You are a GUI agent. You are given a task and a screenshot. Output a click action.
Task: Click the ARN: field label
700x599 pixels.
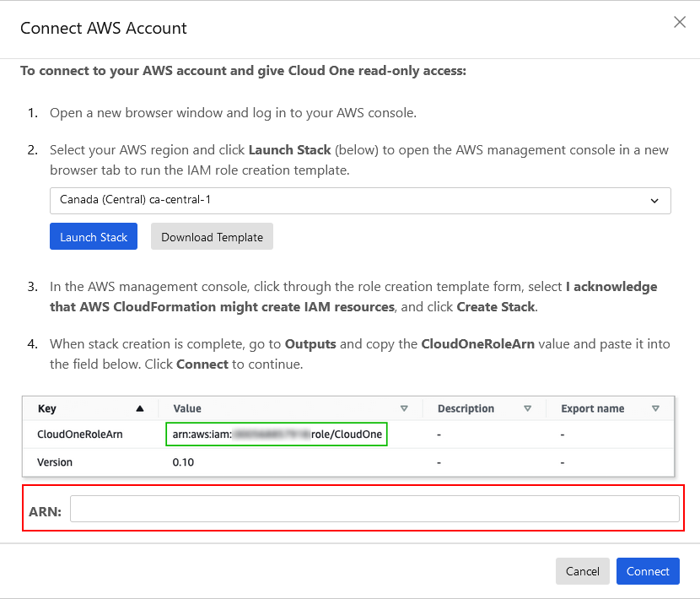coord(45,511)
